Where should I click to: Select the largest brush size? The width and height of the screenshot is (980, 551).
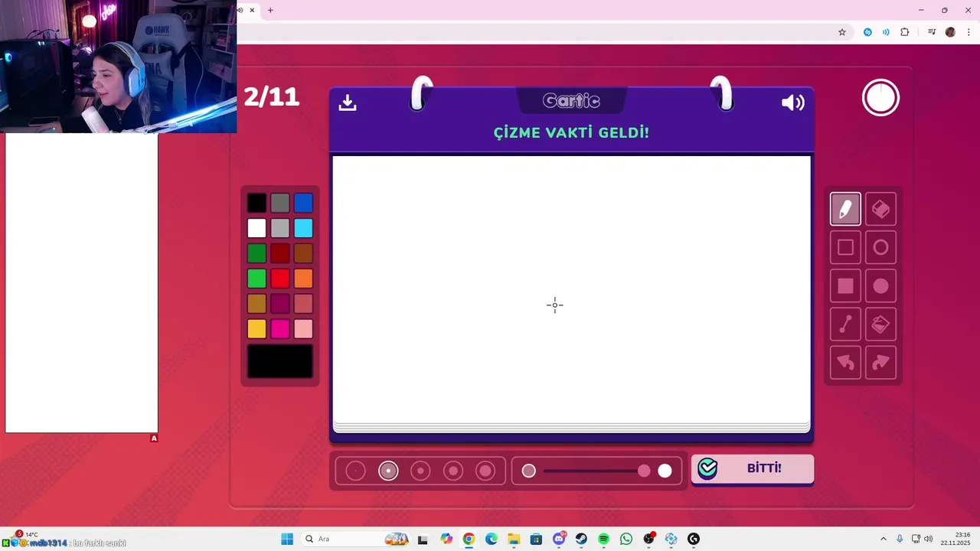pos(485,471)
